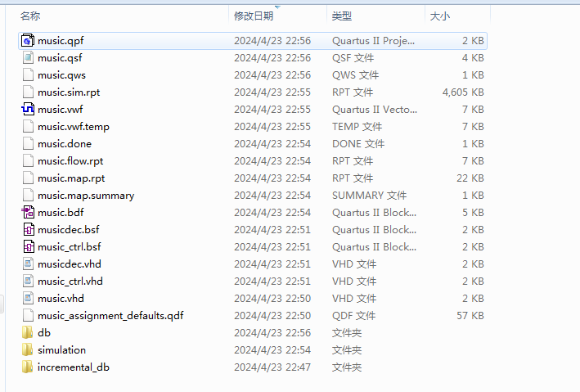Select the file name music_assignment_defaults.qdf
580x392 pixels.
tap(110, 316)
